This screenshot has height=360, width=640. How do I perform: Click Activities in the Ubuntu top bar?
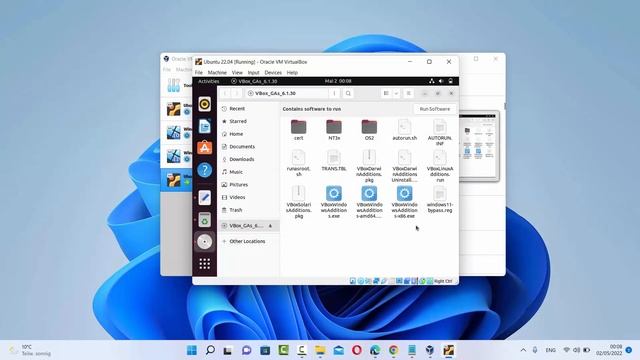209,81
